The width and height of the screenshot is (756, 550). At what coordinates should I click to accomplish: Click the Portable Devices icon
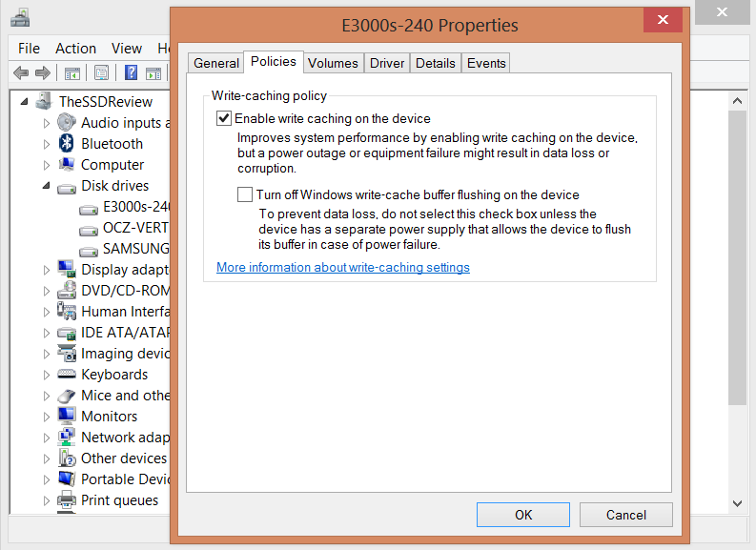[67, 479]
